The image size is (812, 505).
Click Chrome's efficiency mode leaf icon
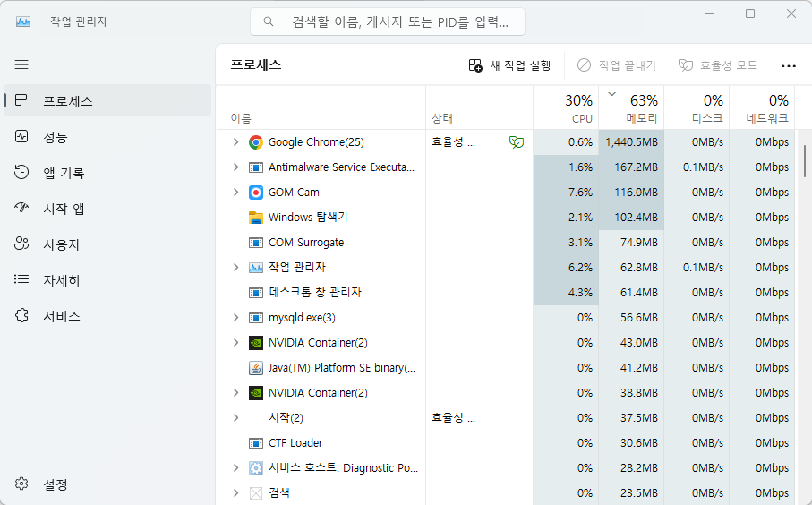(x=517, y=141)
